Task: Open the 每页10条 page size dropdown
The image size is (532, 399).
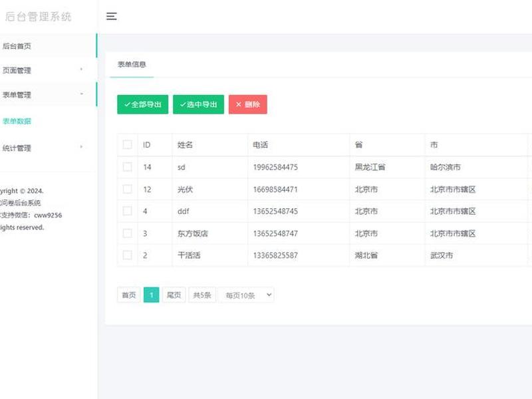Action: (x=246, y=295)
